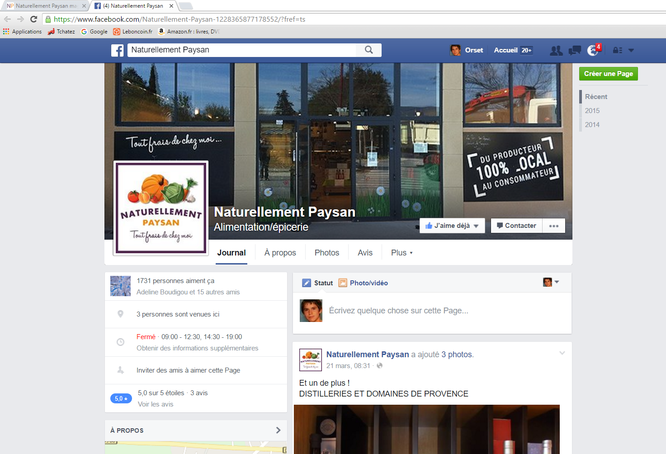Screen dimensions: 666x454
Task: Select the Journal tab
Action: pyautogui.click(x=231, y=253)
